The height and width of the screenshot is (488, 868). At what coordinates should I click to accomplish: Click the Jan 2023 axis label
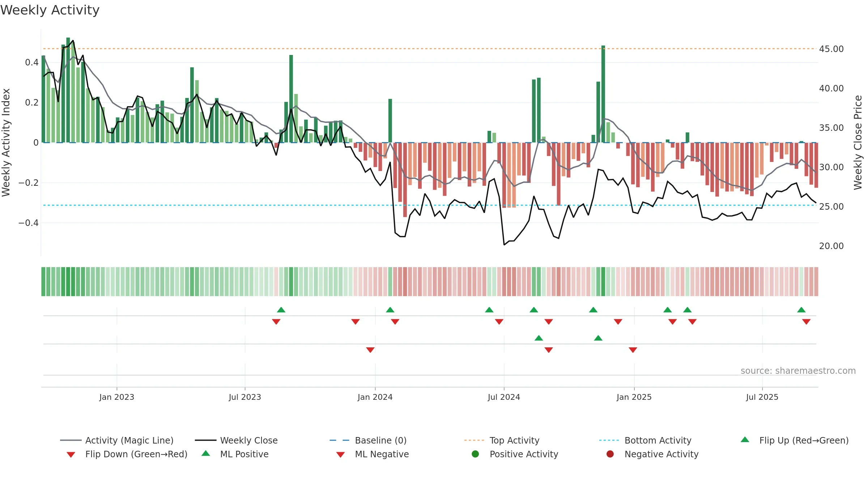pyautogui.click(x=117, y=397)
